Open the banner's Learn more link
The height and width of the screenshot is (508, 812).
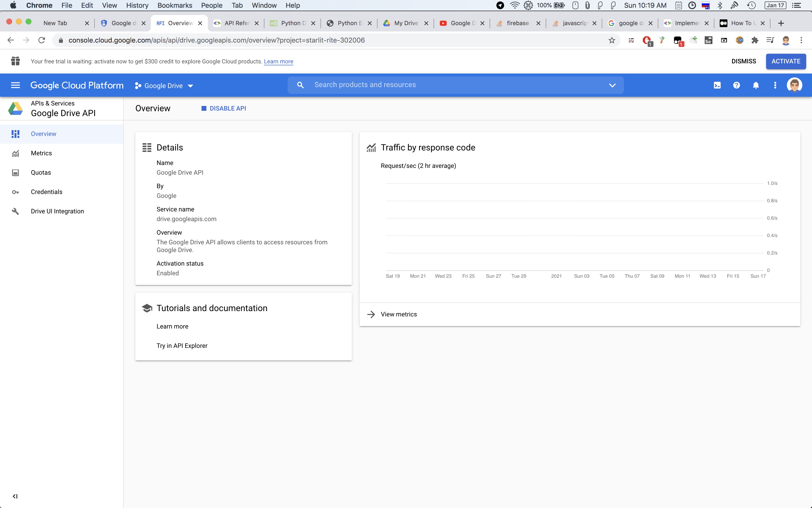[278, 61]
